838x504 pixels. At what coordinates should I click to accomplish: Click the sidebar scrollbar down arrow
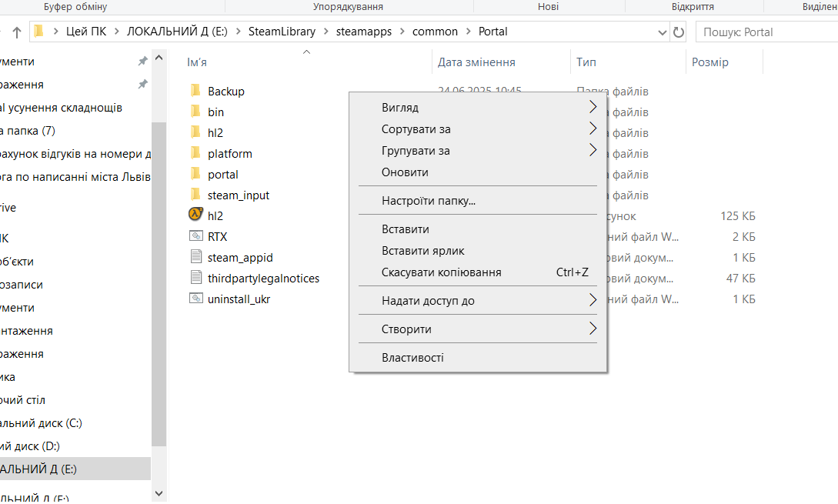tap(159, 493)
